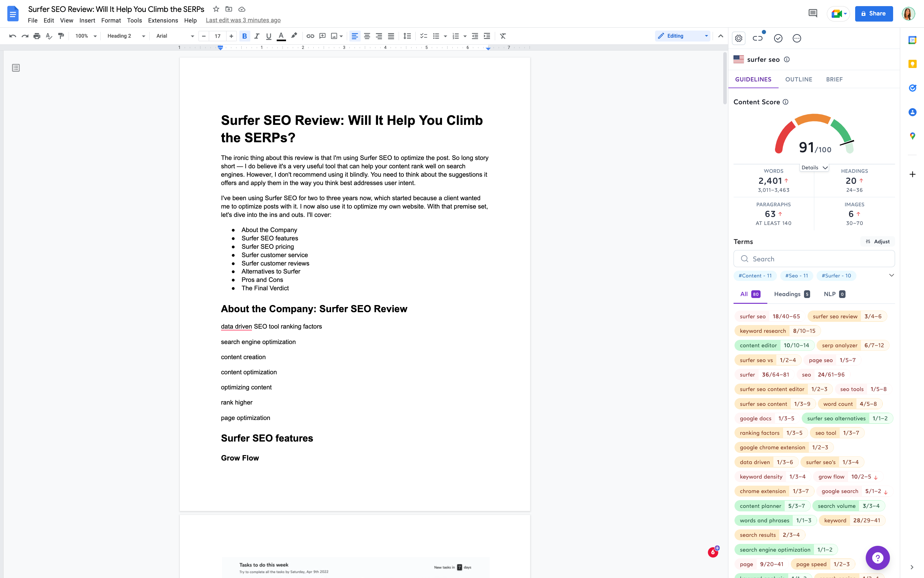Click the underline formatting icon
The height and width of the screenshot is (578, 924).
(268, 36)
